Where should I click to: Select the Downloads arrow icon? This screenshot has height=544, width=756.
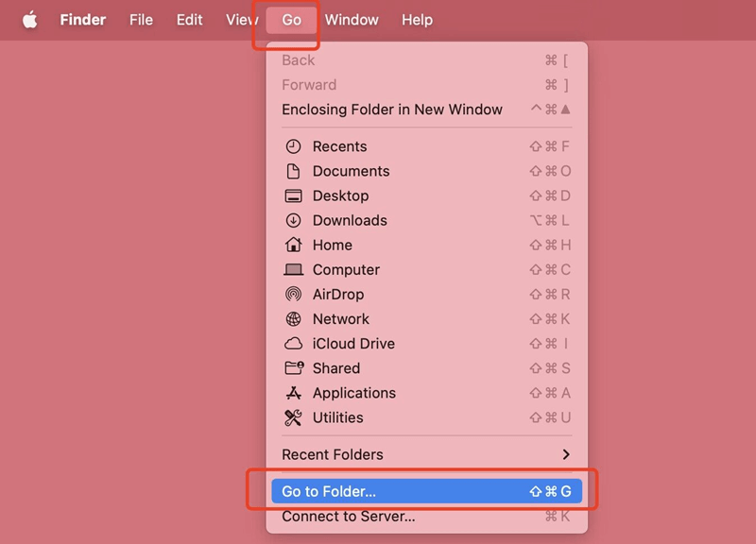294,220
